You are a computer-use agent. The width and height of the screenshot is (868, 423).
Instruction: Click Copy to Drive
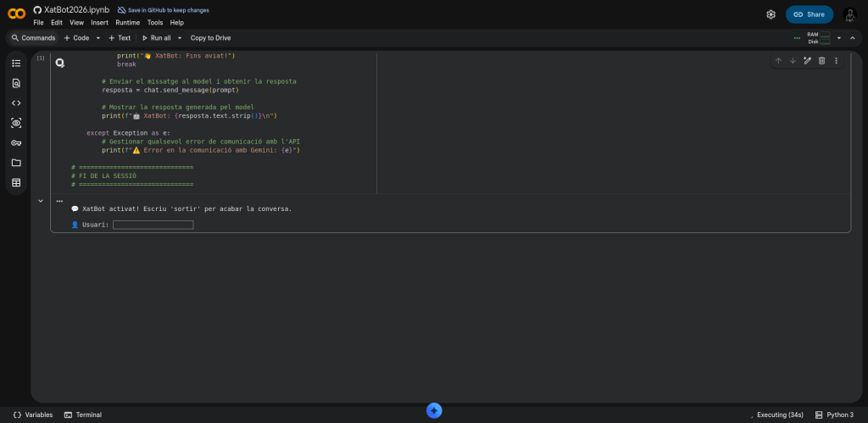click(210, 38)
